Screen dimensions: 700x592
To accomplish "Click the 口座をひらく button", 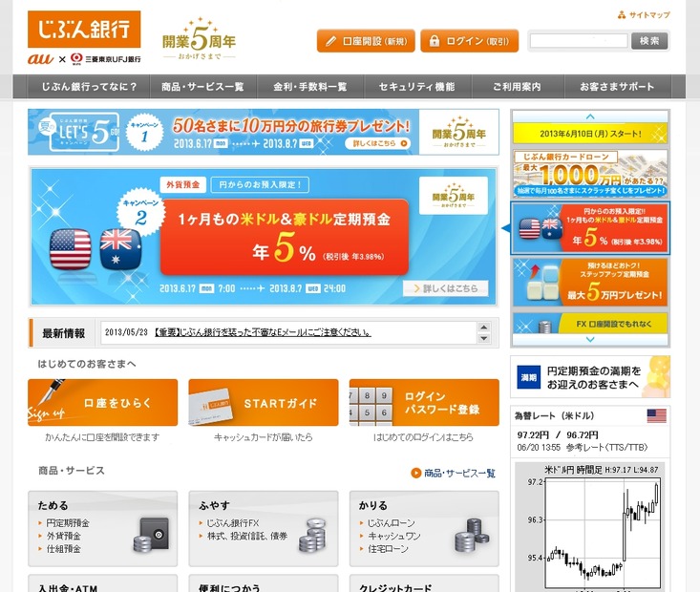I will click(103, 402).
